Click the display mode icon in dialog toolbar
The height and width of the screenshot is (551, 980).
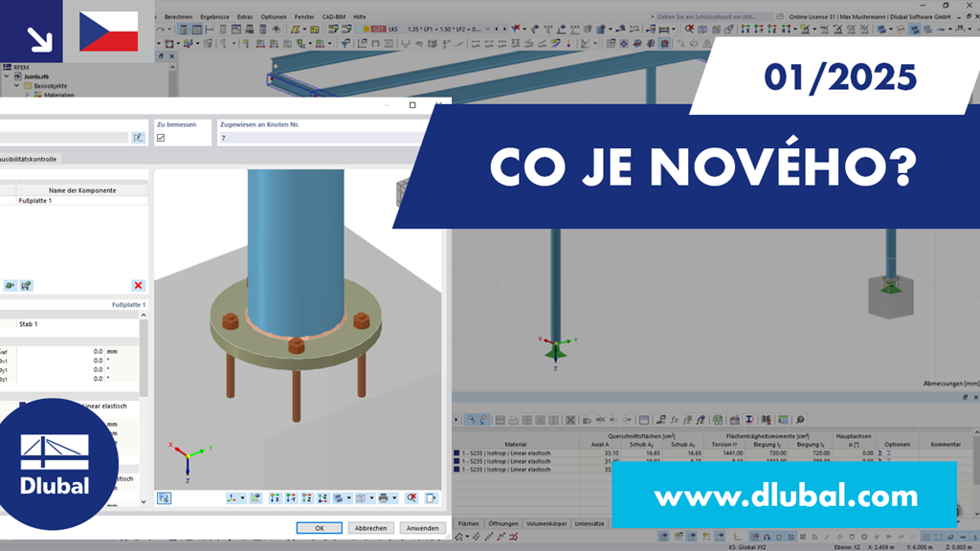coord(338,497)
